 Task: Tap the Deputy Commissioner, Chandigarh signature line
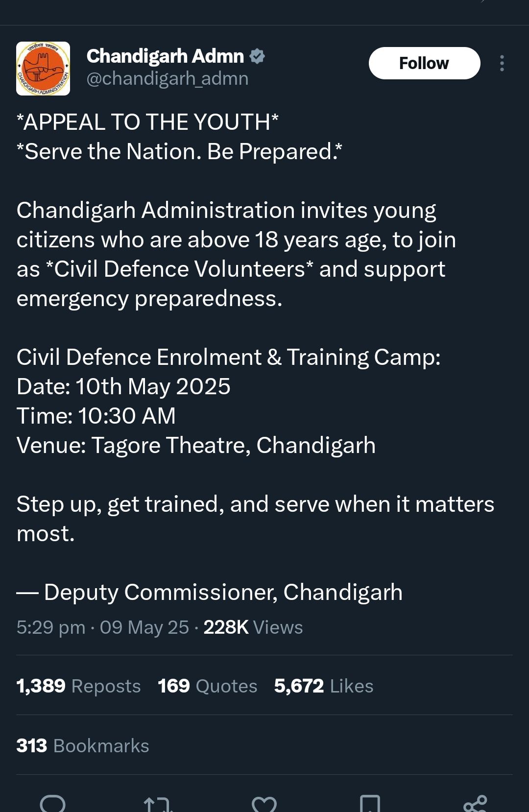210,592
